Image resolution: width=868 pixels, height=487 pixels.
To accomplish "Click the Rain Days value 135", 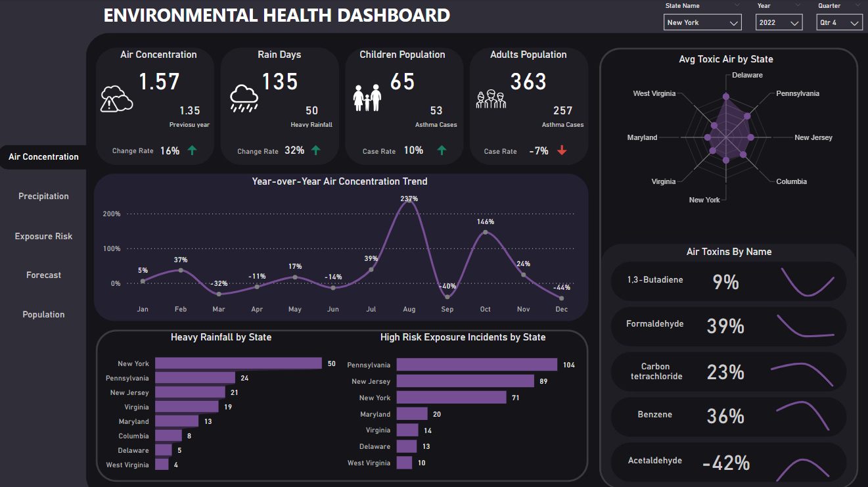I will click(280, 81).
